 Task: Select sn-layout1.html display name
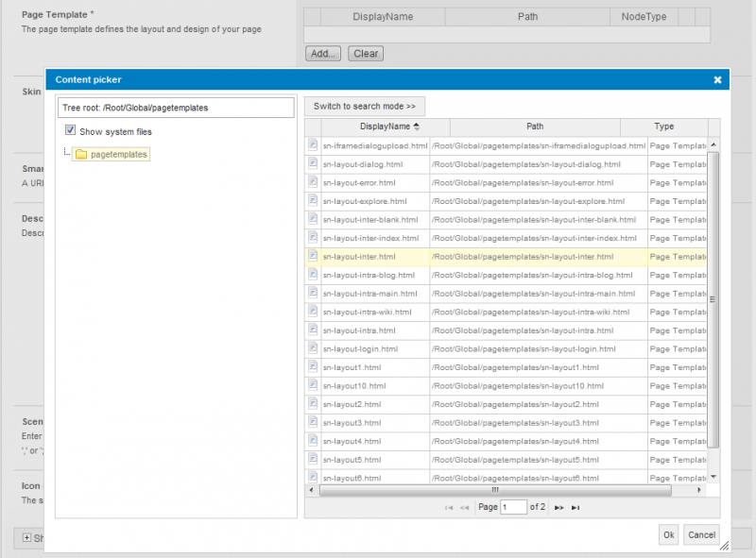[x=352, y=367]
